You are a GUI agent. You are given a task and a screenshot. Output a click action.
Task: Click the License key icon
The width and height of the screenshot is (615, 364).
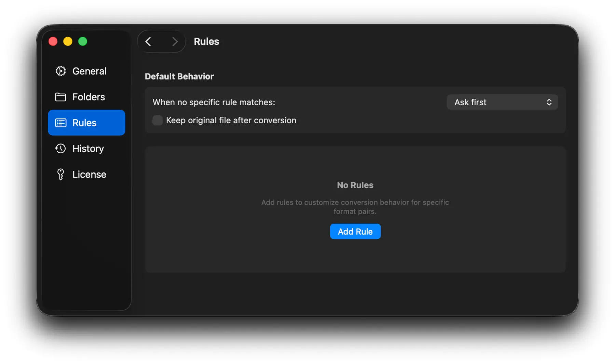coord(60,174)
